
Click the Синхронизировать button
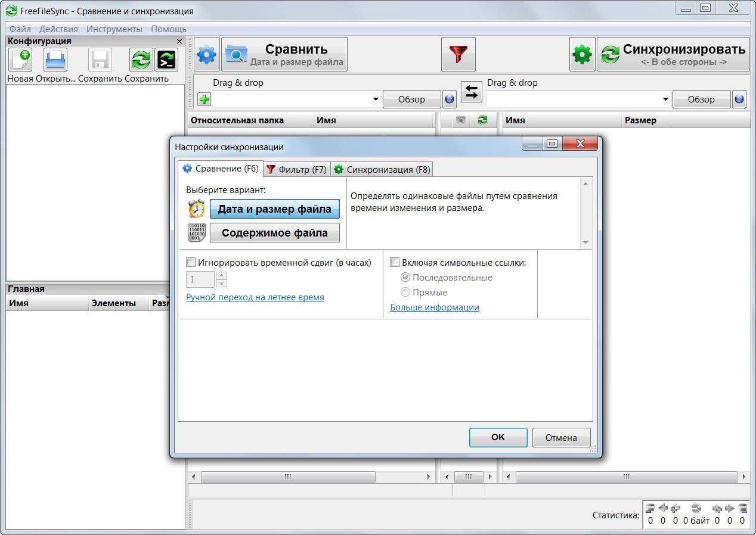(x=673, y=54)
